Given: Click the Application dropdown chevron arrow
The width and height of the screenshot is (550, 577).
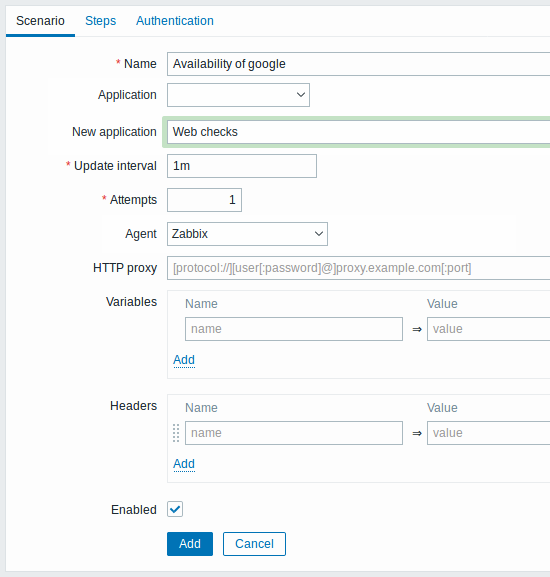Looking at the screenshot, I should click(301, 95).
